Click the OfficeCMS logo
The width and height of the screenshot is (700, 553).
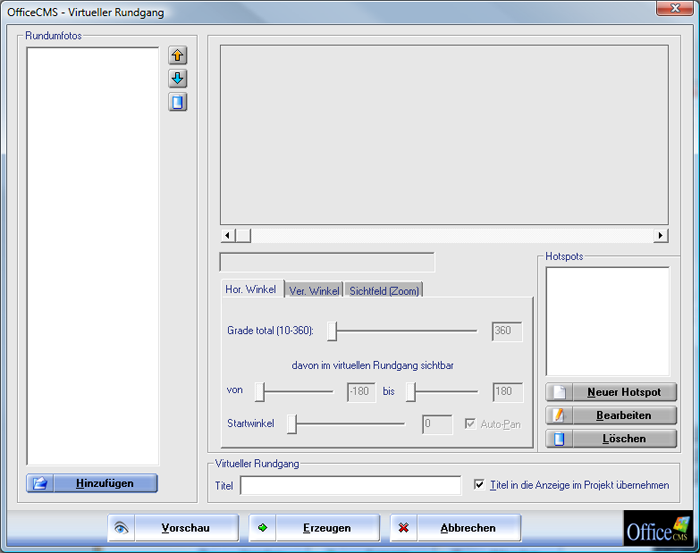658,528
